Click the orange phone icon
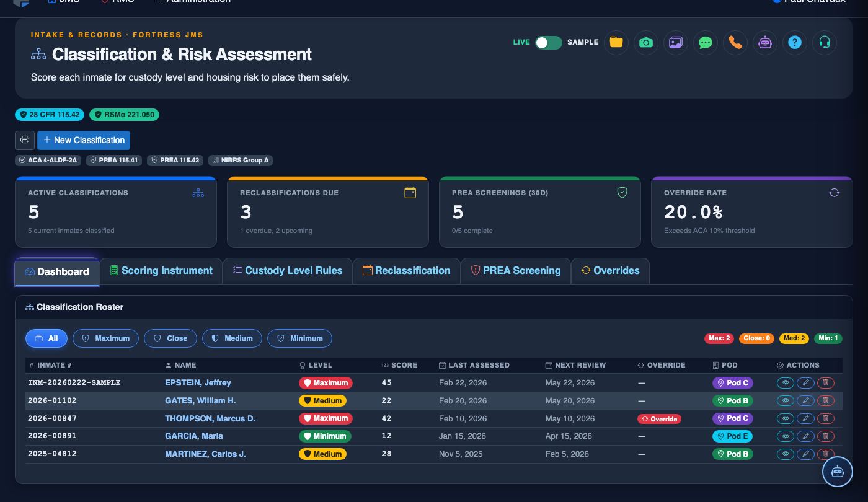The image size is (868, 502). coord(735,43)
